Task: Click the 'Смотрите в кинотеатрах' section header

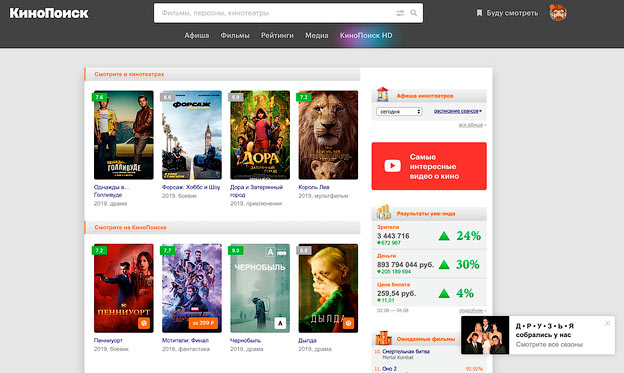Action: coord(129,74)
